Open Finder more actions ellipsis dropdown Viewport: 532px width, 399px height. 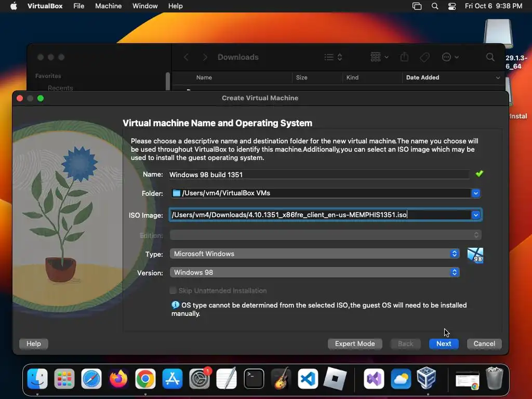(x=450, y=57)
